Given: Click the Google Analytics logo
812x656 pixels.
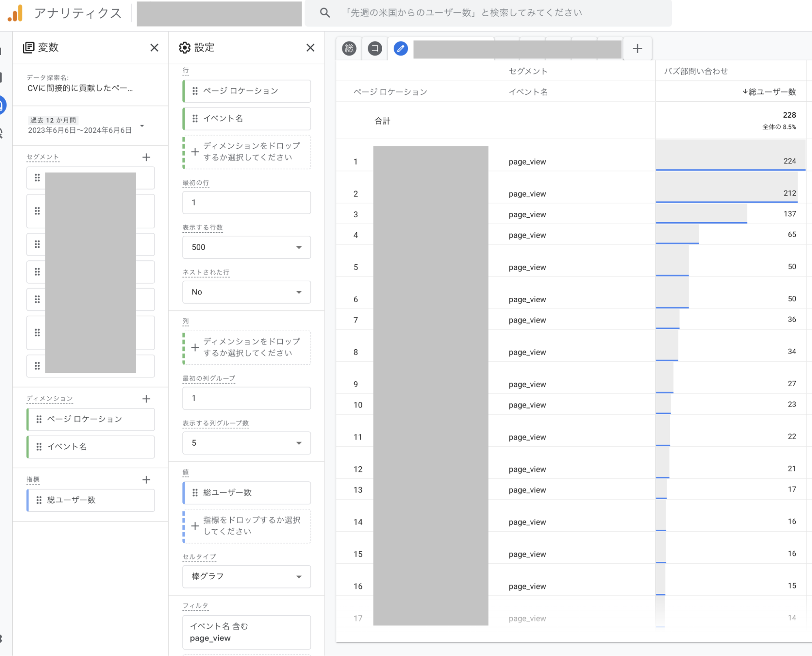Looking at the screenshot, I should click(x=15, y=13).
